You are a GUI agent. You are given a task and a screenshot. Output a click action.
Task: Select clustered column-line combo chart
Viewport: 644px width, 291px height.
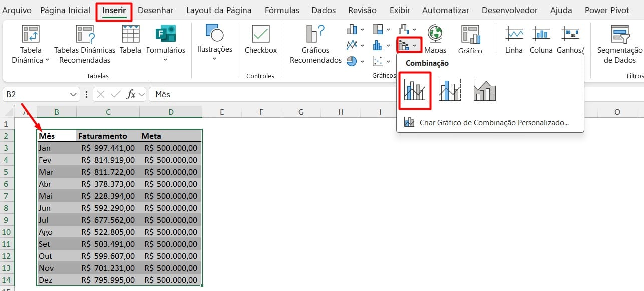[415, 90]
